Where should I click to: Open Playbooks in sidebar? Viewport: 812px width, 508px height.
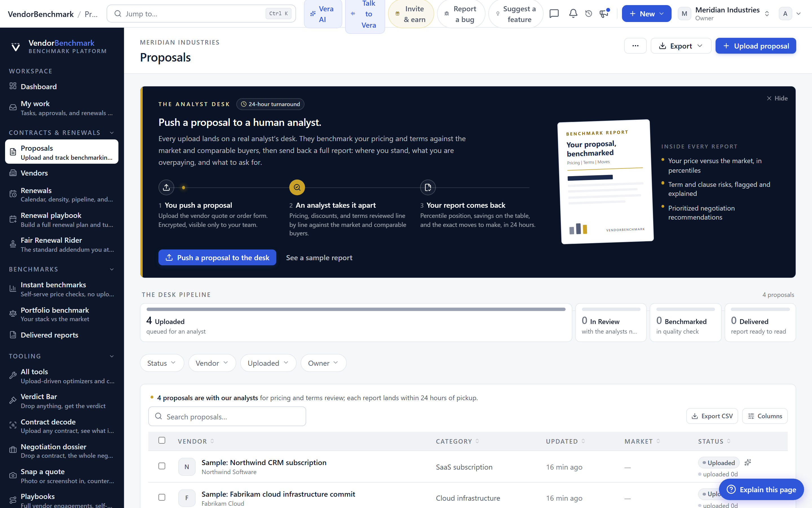click(x=62, y=500)
